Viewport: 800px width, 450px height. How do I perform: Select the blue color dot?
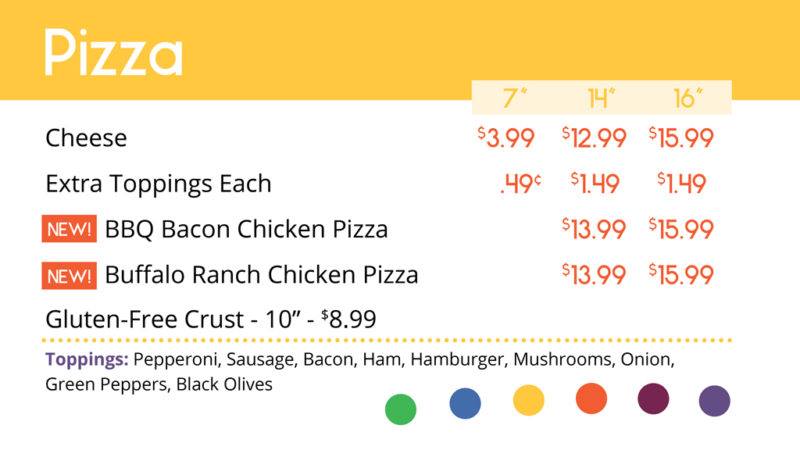[465, 403]
